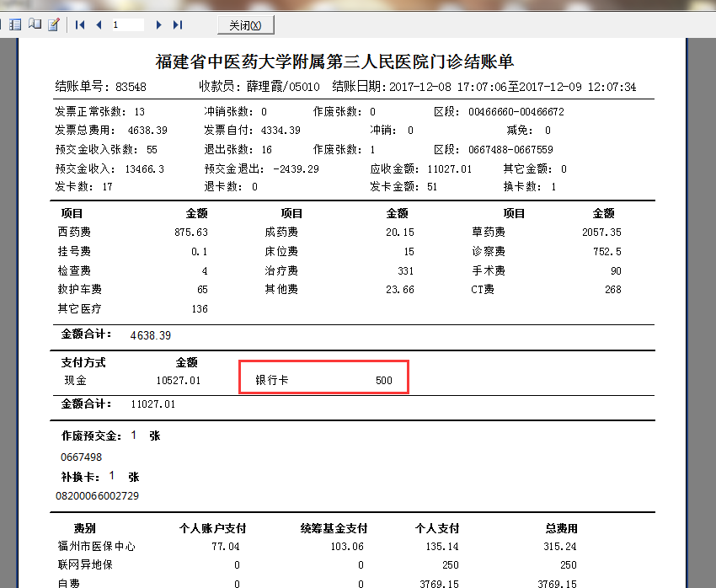Click the 个人账户支付 value 77.04

tap(226, 547)
